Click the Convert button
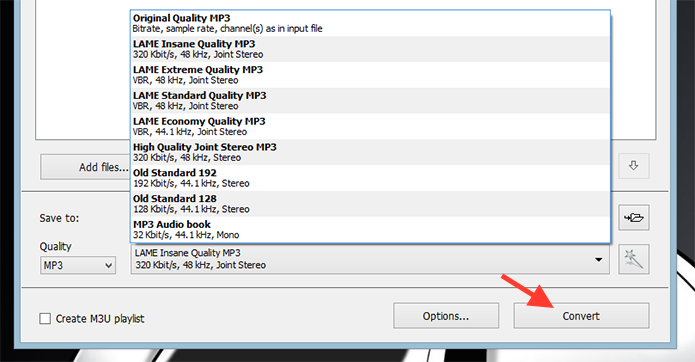695x362 pixels. (x=581, y=316)
